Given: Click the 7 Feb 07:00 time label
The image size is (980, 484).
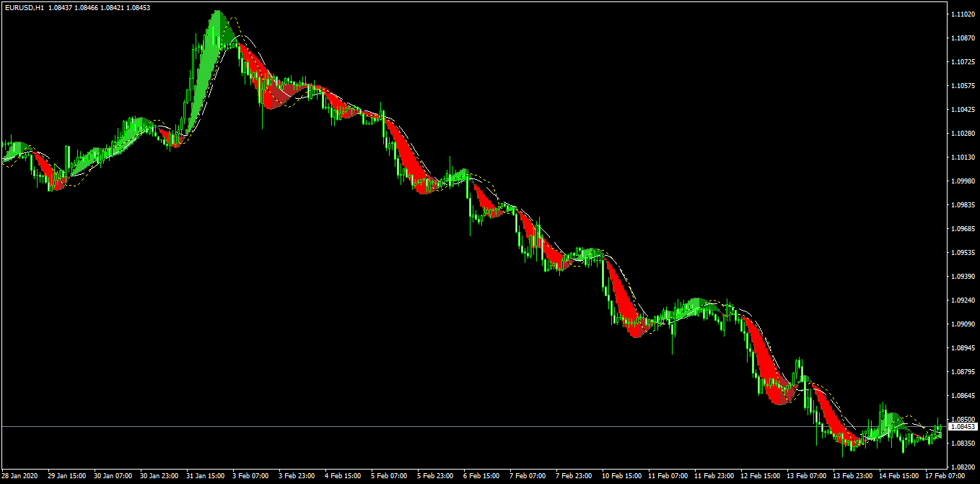Looking at the screenshot, I should (x=529, y=477).
